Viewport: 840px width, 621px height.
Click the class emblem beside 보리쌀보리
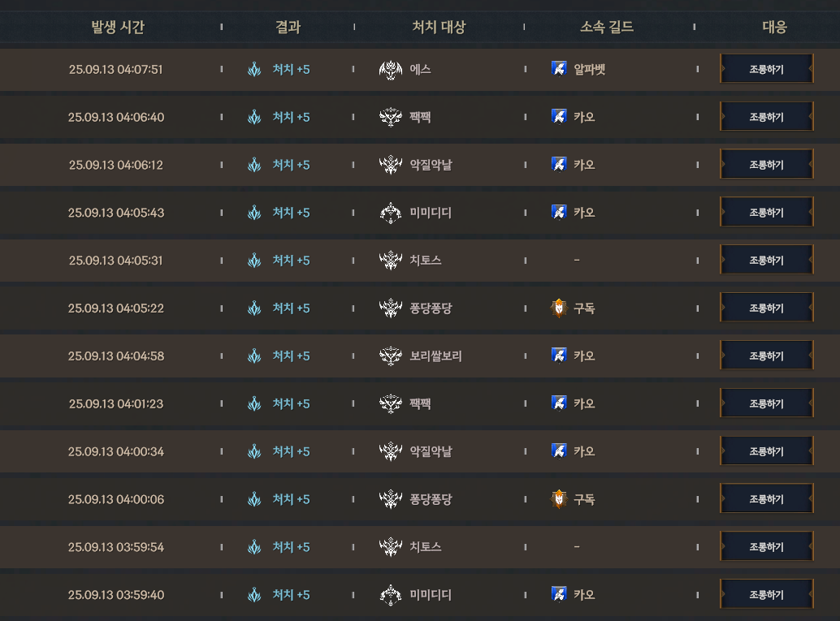pyautogui.click(x=391, y=356)
